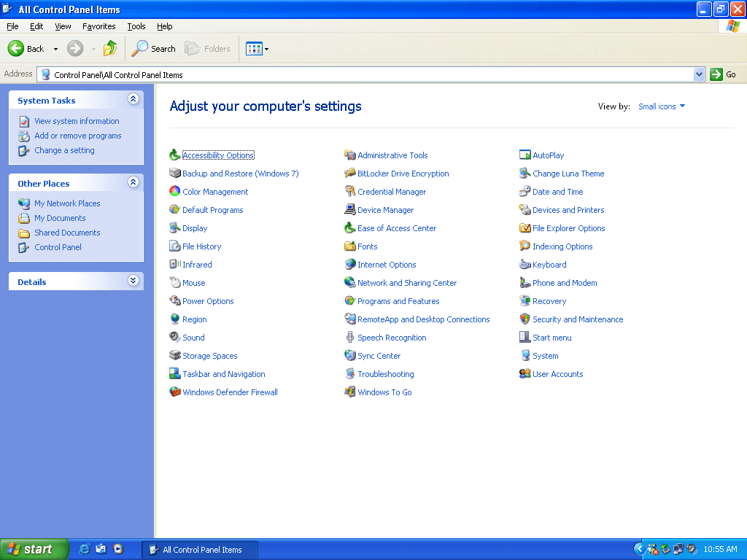Open Windows Defender Firewall
The height and width of the screenshot is (560, 747).
coord(231,392)
